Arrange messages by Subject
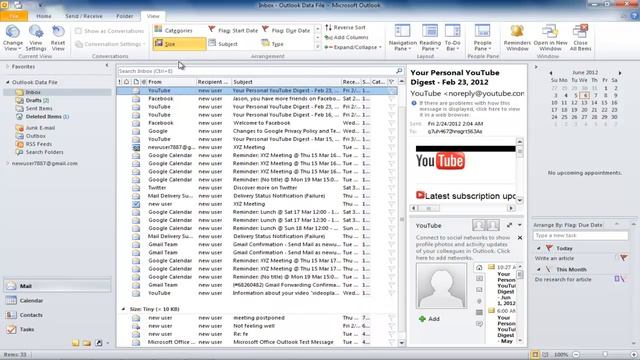 [x=223, y=44]
